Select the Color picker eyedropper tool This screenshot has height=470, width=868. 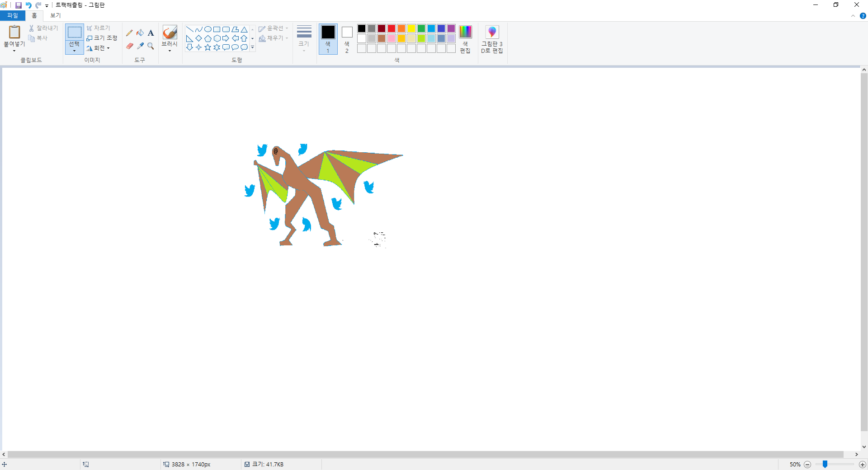(140, 46)
